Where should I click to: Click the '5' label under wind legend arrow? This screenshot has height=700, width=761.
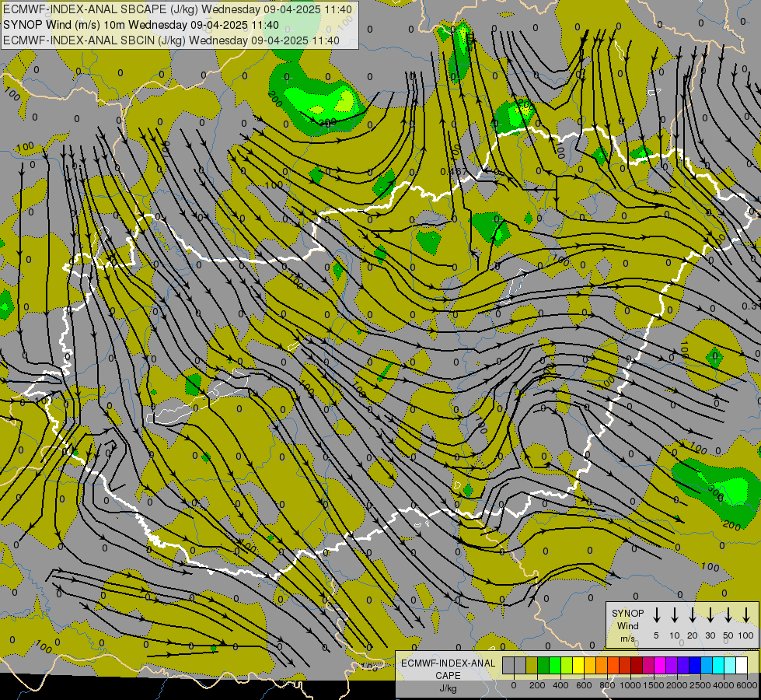click(656, 635)
